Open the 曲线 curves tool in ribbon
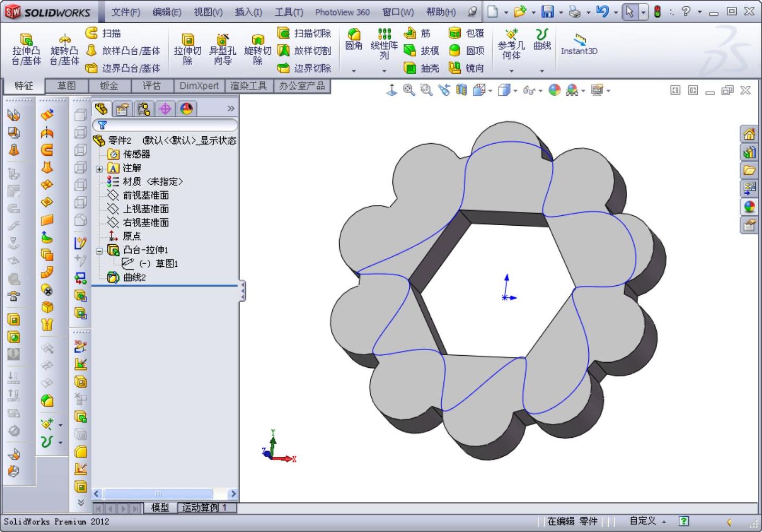 point(542,39)
